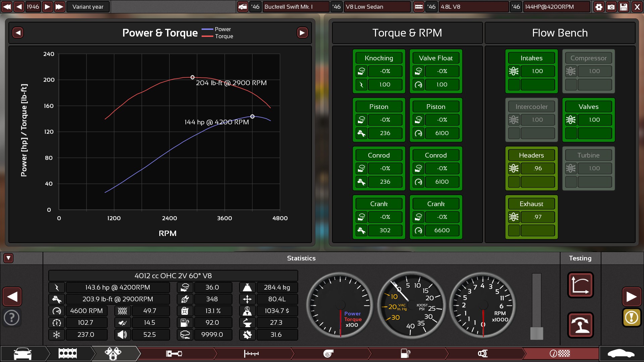This screenshot has height=362, width=644.
Task: Go to next page with right arrow
Action: (631, 297)
